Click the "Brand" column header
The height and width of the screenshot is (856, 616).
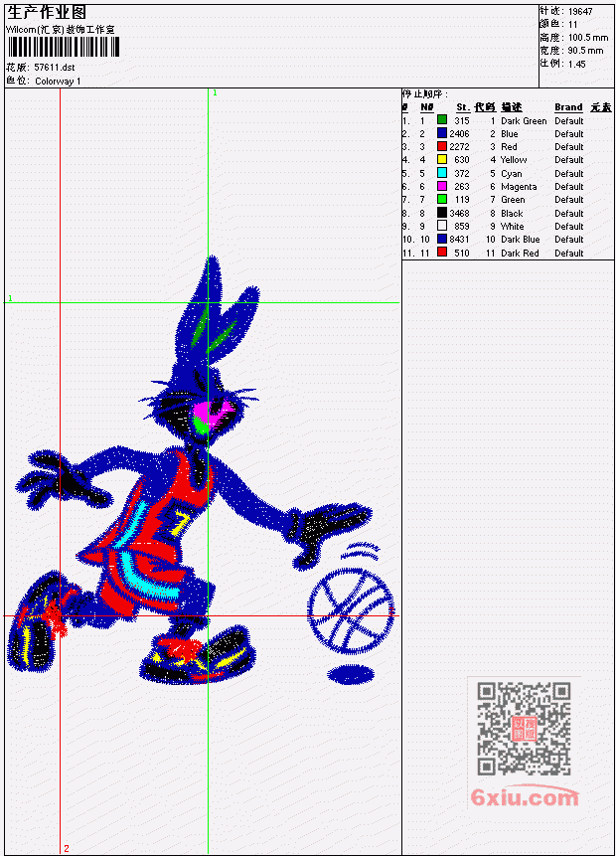click(x=568, y=107)
